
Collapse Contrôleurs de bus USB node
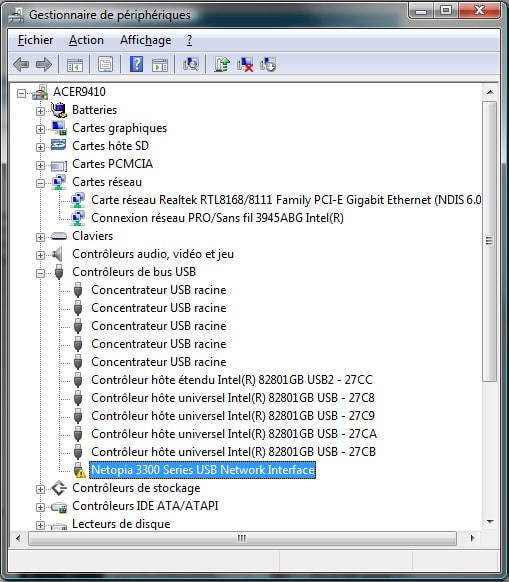(40, 273)
